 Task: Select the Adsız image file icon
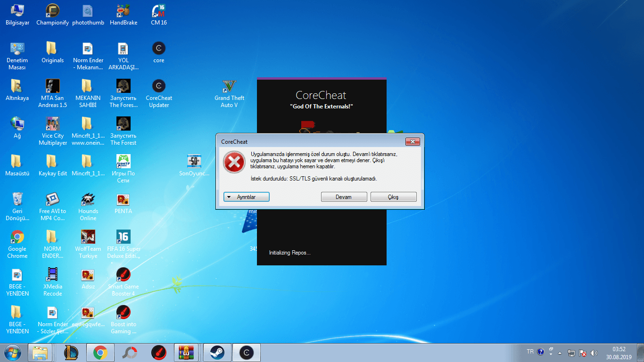[x=88, y=279]
